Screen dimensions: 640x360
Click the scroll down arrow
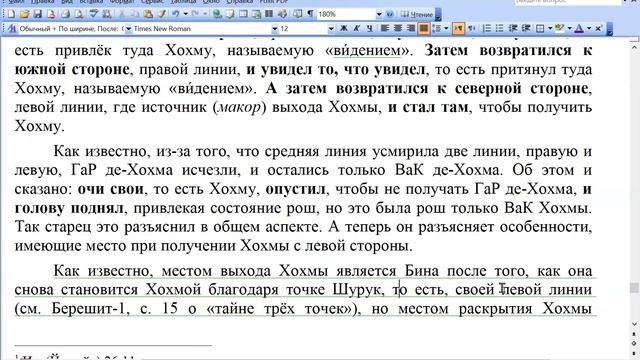pyautogui.click(x=634, y=325)
